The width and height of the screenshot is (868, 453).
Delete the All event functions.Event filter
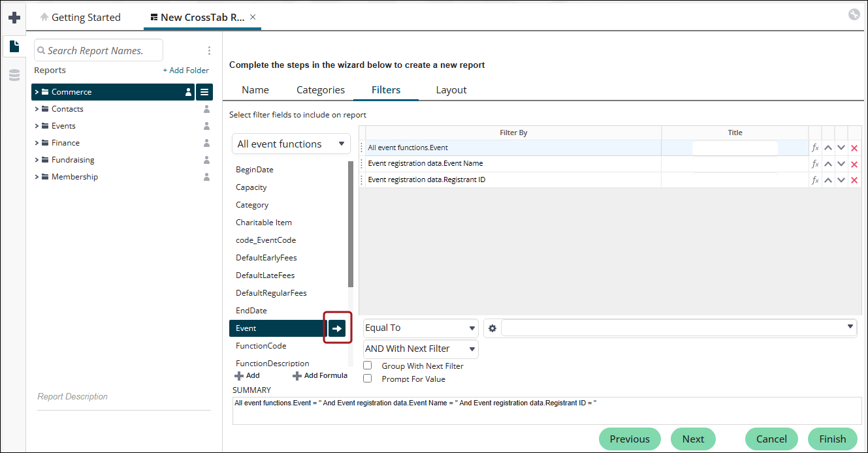click(854, 148)
